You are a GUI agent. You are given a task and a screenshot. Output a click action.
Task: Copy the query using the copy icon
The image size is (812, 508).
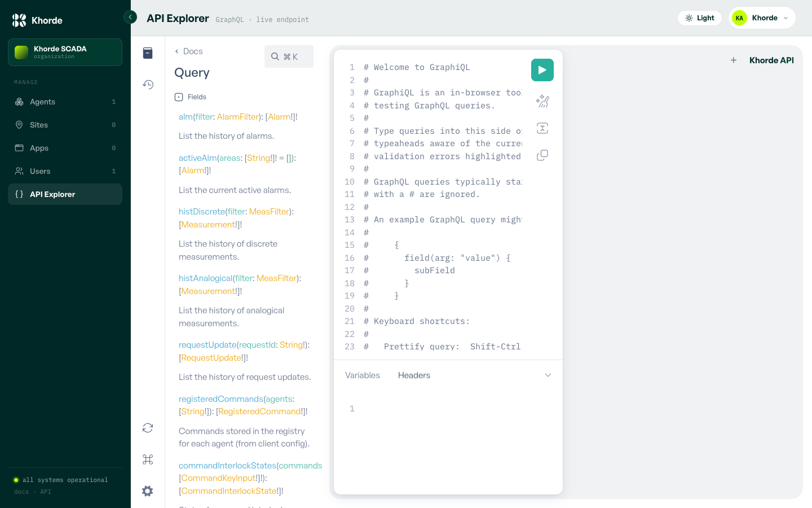pos(542,155)
